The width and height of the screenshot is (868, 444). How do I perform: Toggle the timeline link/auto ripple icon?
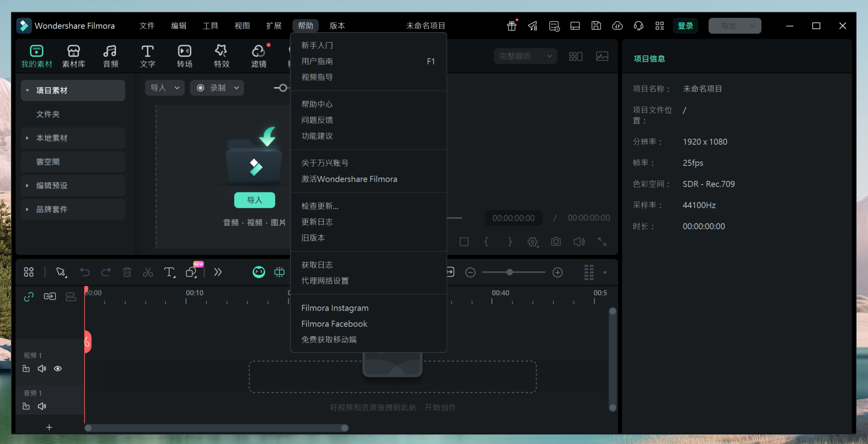pos(29,296)
